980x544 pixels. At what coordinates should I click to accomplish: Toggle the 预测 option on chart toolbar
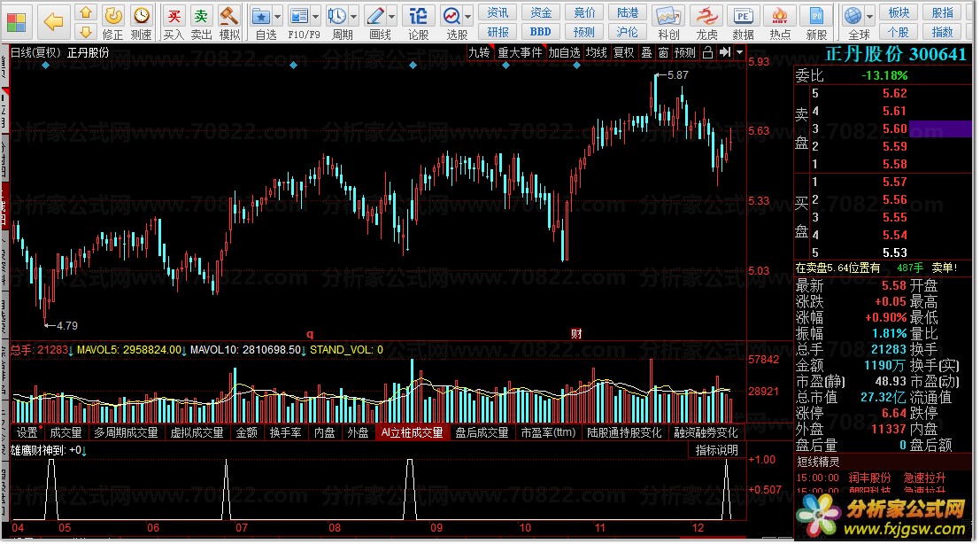685,53
